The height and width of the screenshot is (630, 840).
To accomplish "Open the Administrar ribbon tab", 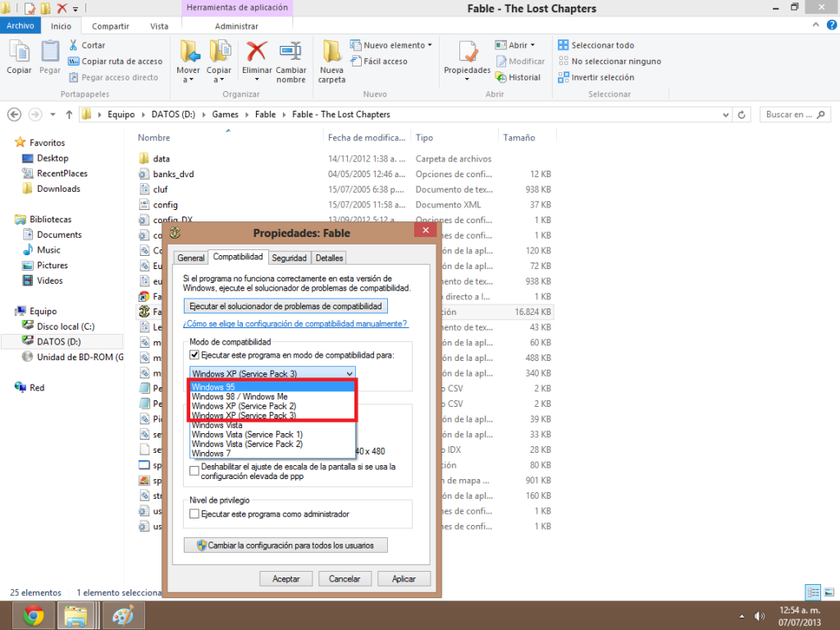I will tap(236, 26).
